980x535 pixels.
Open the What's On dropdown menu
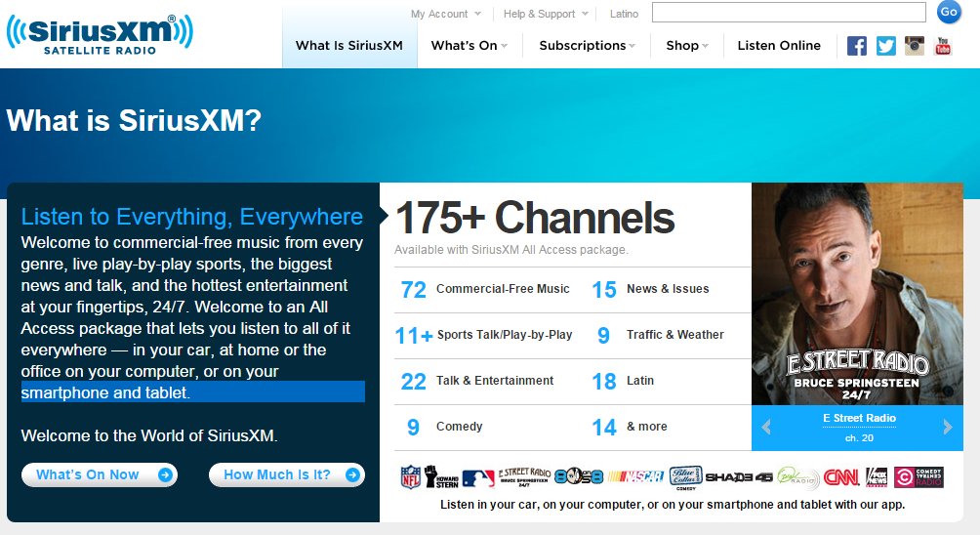click(x=470, y=46)
